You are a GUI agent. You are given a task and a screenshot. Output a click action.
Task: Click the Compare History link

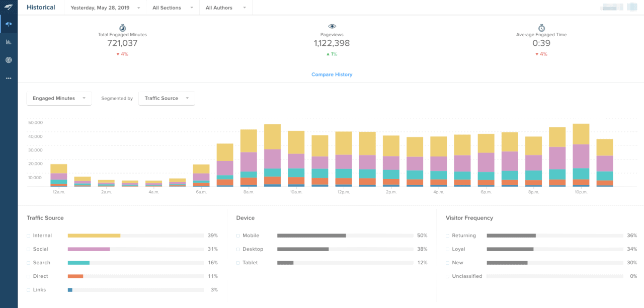(332, 74)
